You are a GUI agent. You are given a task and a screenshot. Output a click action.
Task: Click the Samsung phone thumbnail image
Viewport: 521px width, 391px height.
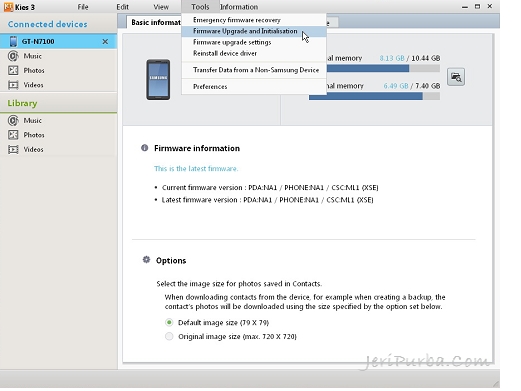[x=158, y=80]
